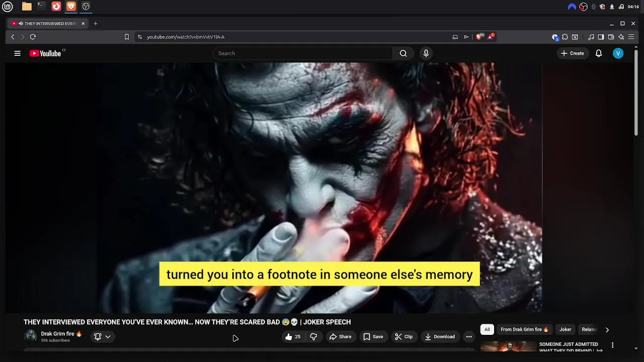The image size is (644, 362).
Task: Open the Linux Mint start menu
Action: click(8, 7)
